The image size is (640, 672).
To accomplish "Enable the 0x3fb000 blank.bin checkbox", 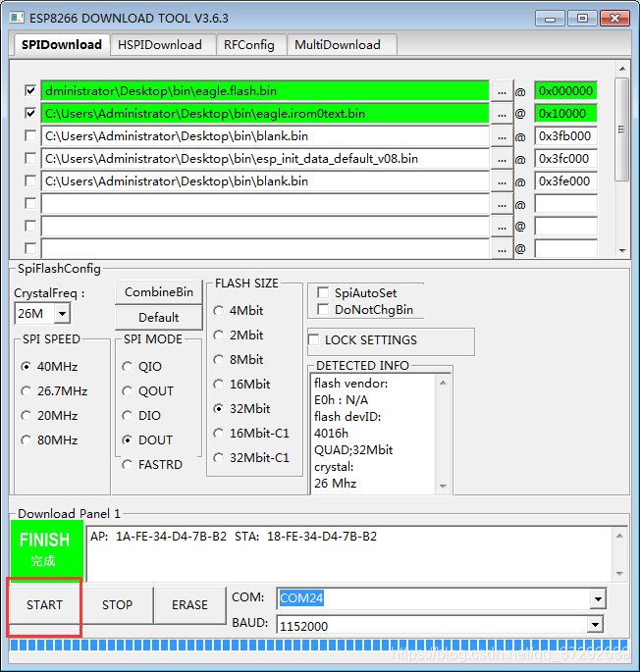I will 30,135.
